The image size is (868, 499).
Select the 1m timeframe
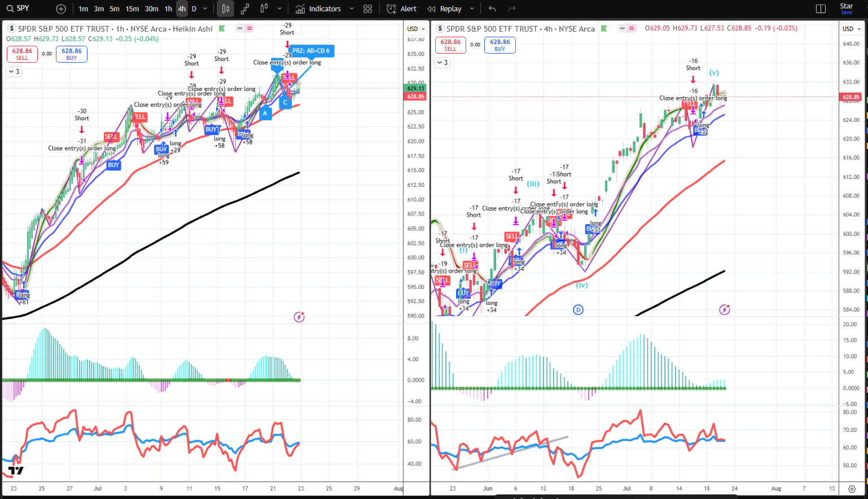[x=83, y=9]
